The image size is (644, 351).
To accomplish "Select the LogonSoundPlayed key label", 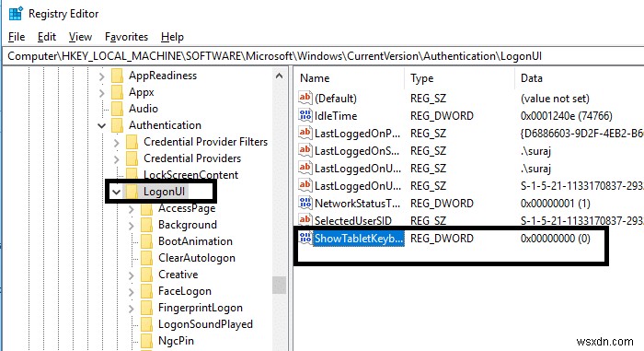I will tap(205, 324).
